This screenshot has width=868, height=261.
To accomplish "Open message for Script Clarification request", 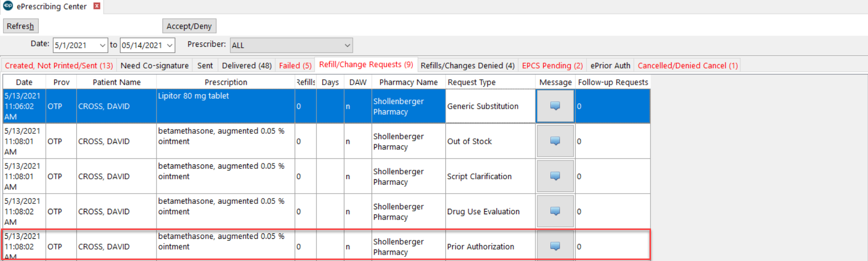I will point(555,176).
